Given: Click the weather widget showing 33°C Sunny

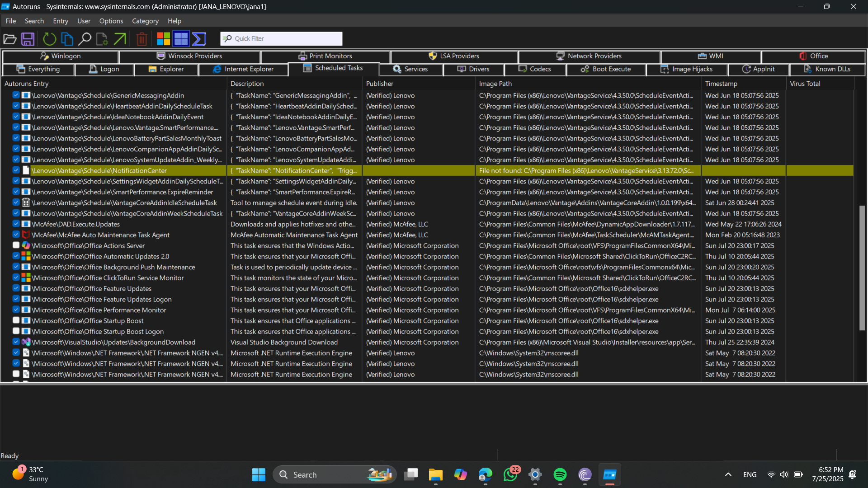Looking at the screenshot, I should [30, 474].
